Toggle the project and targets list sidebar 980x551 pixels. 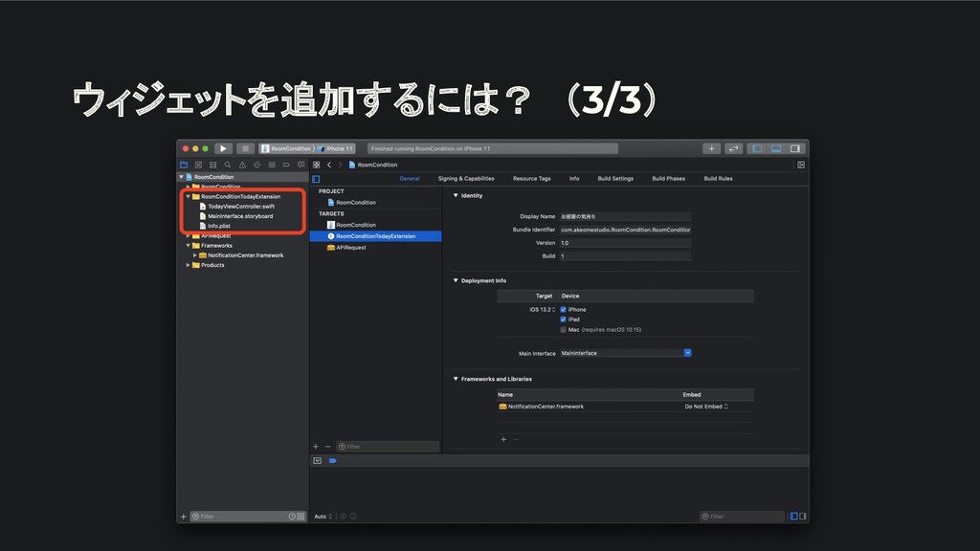pos(316,179)
